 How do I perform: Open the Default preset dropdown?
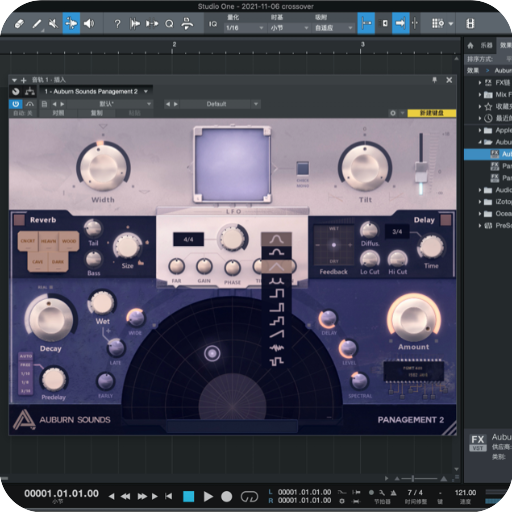click(x=220, y=104)
